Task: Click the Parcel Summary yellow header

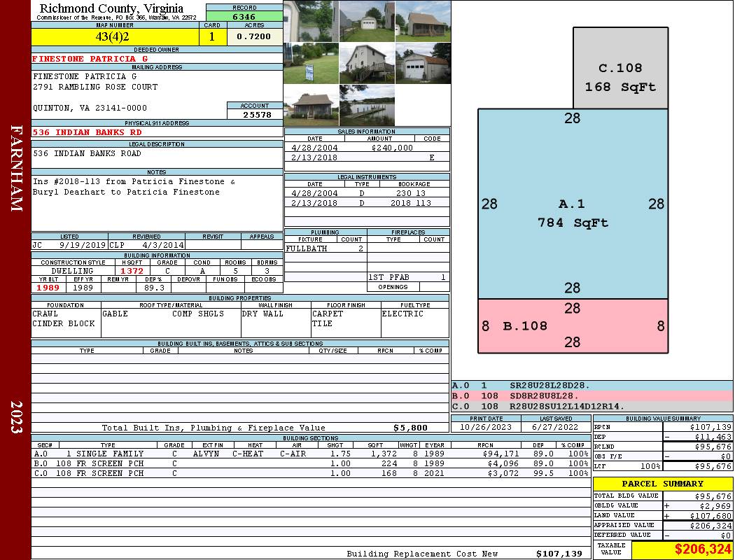Action: pos(662,484)
